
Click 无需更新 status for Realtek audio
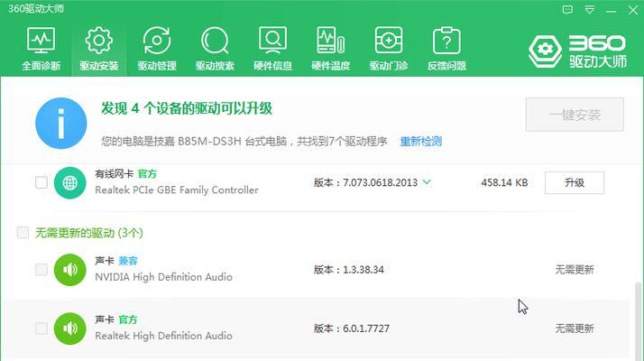(575, 329)
